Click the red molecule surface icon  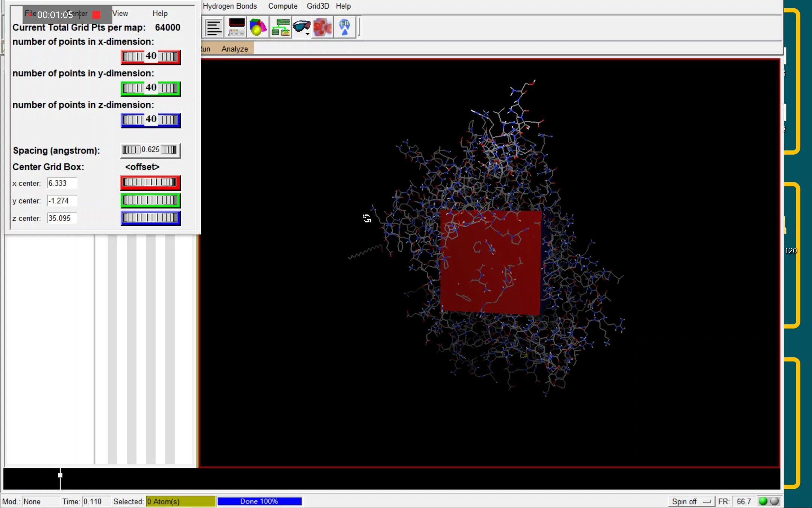pos(323,27)
